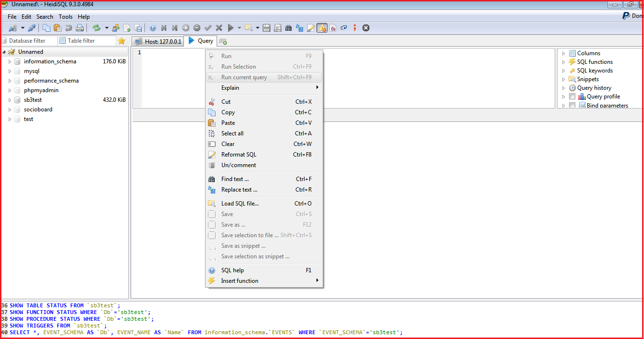Viewport: 644px width, 339px height.
Task: Enable the Query profile checkbox
Action: (x=572, y=97)
